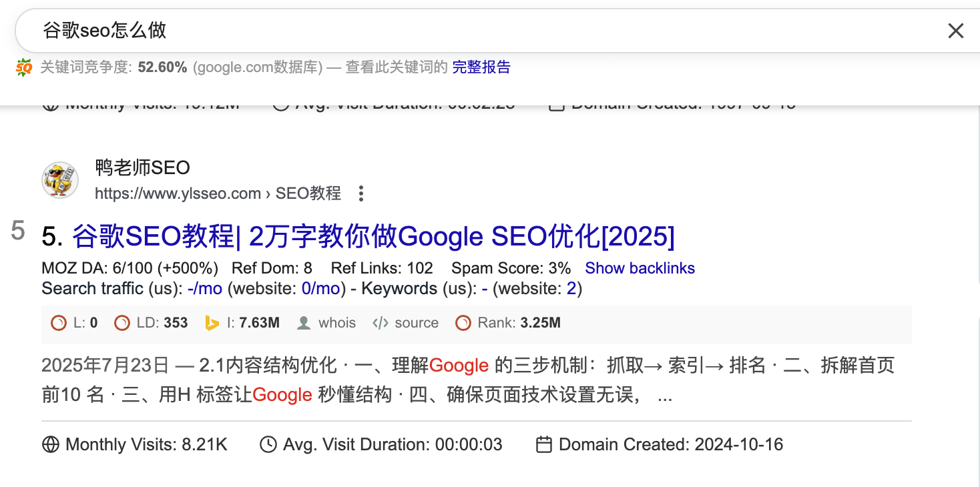Screen dimensions: 980x487
Task: Open the ylsseo.com URL breadcrumb
Action: 218,193
